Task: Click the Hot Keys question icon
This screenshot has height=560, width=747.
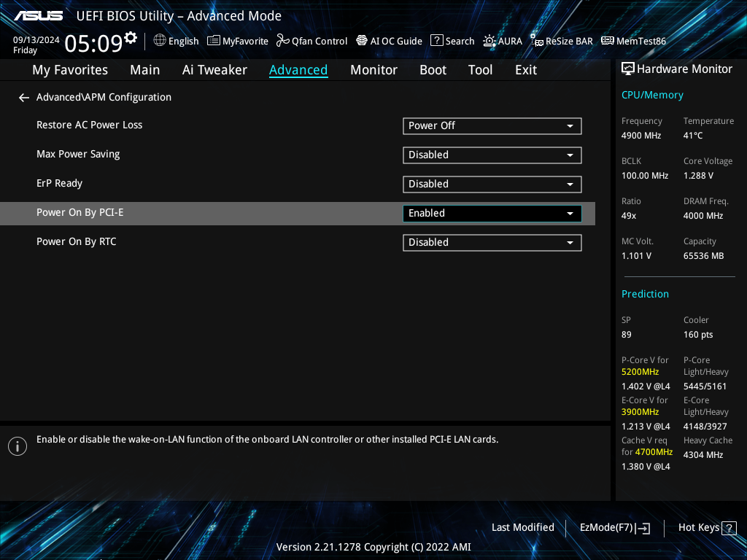Action: click(729, 528)
